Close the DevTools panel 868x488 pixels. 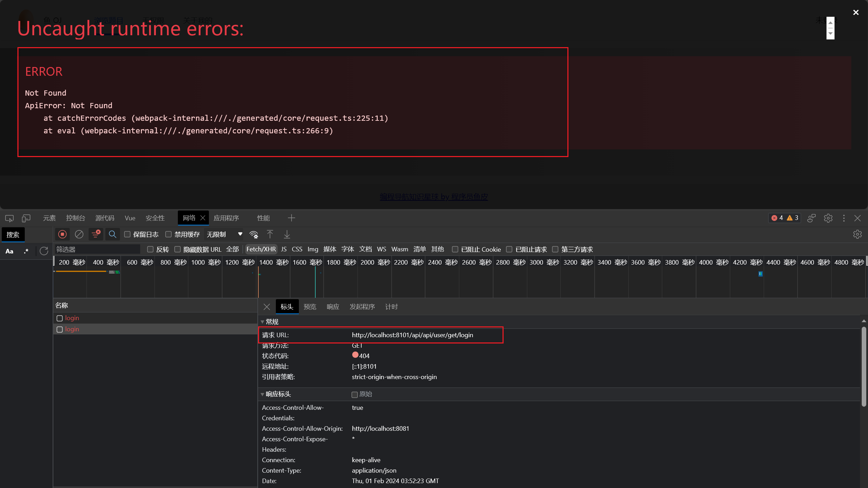coord(858,218)
